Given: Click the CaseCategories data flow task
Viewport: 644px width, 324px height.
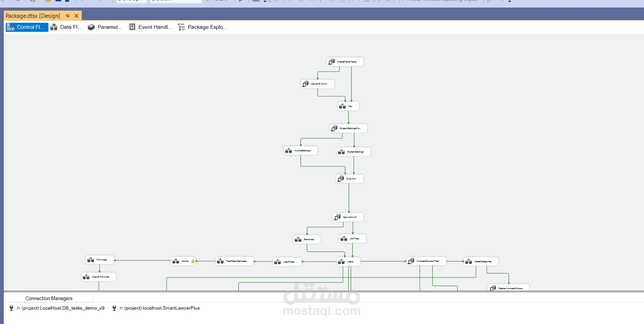Looking at the screenshot, I should [x=482, y=261].
